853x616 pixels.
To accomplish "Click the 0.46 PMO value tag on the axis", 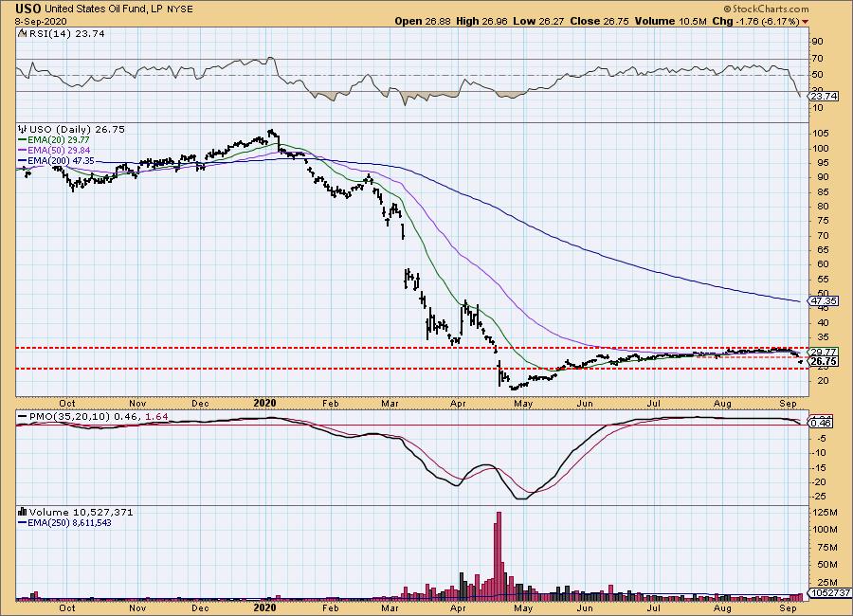I will [x=823, y=423].
